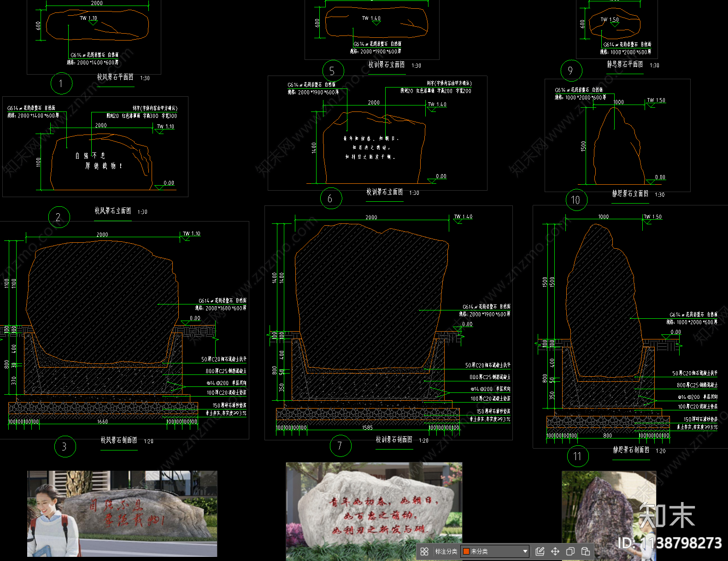Click the photo of the red-inscribed rock with student
Image resolution: width=728 pixels, height=561 pixels.
pos(122,513)
